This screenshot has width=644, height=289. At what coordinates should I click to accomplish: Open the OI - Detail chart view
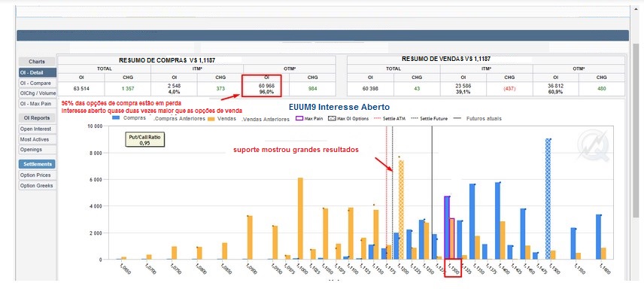pos(37,72)
